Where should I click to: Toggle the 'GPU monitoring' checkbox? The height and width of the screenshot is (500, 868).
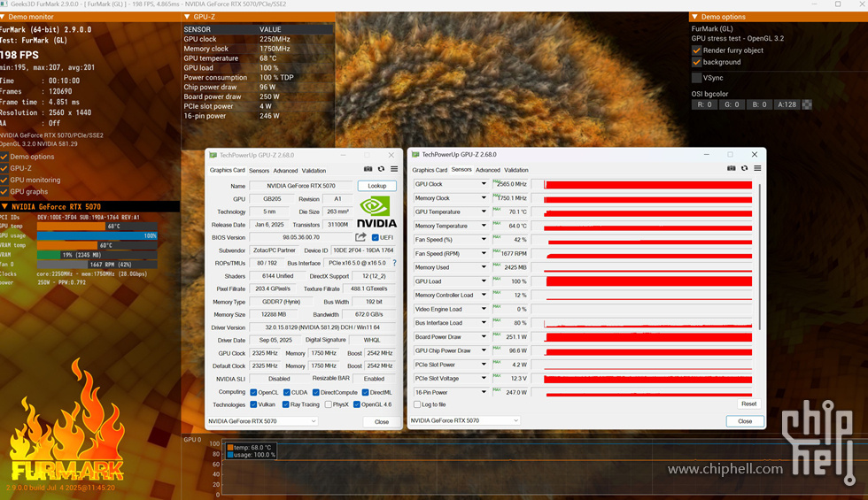(x=4, y=180)
